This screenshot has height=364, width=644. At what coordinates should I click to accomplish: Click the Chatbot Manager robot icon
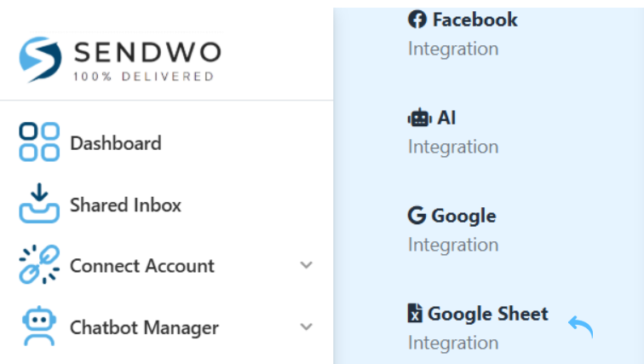pyautogui.click(x=39, y=326)
